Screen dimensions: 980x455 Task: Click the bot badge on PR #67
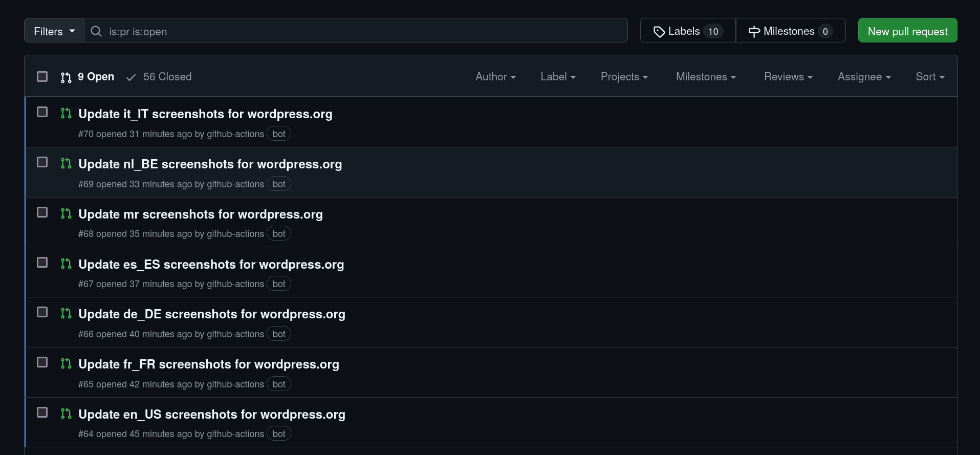279,284
